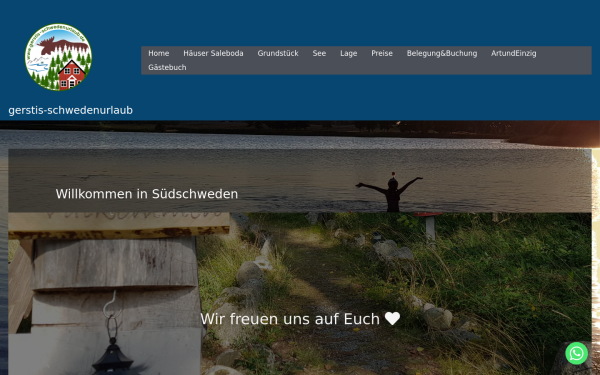
Task: Click the Willkommen in Südschweden heading
Action: pyautogui.click(x=147, y=194)
